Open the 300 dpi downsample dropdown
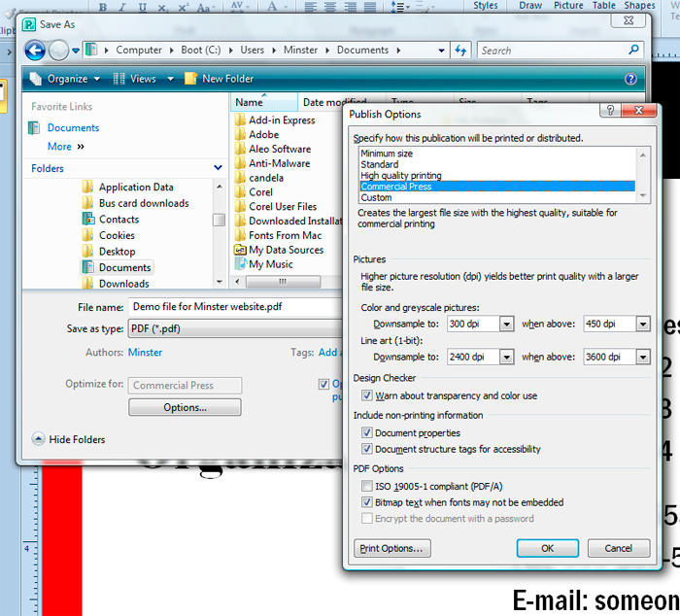Image resolution: width=680 pixels, height=616 pixels. click(x=506, y=325)
